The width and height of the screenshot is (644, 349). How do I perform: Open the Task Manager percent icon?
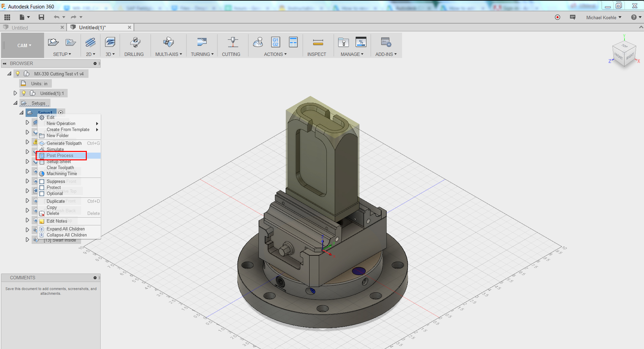[x=361, y=42]
